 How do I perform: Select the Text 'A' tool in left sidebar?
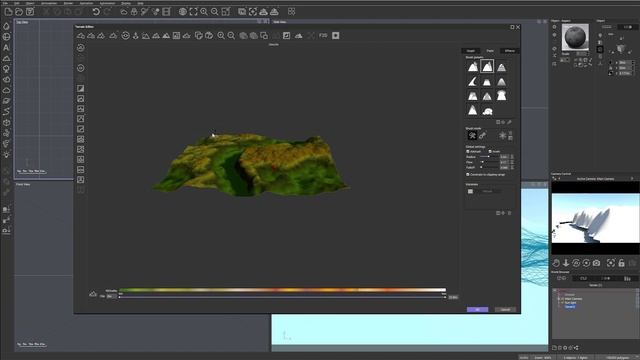pos(6,47)
